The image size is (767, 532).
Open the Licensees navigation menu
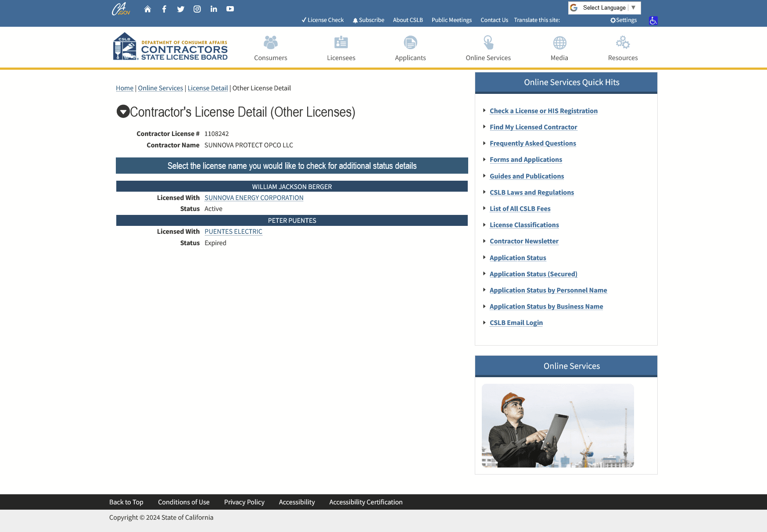341,48
